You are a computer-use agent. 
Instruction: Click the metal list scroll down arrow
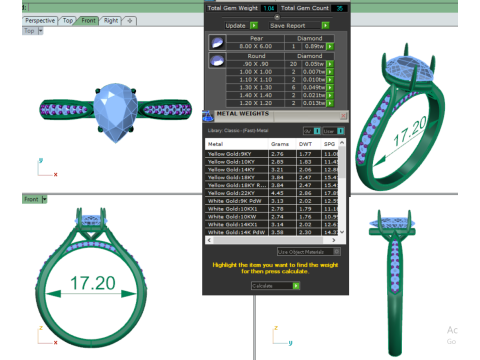coord(342,232)
